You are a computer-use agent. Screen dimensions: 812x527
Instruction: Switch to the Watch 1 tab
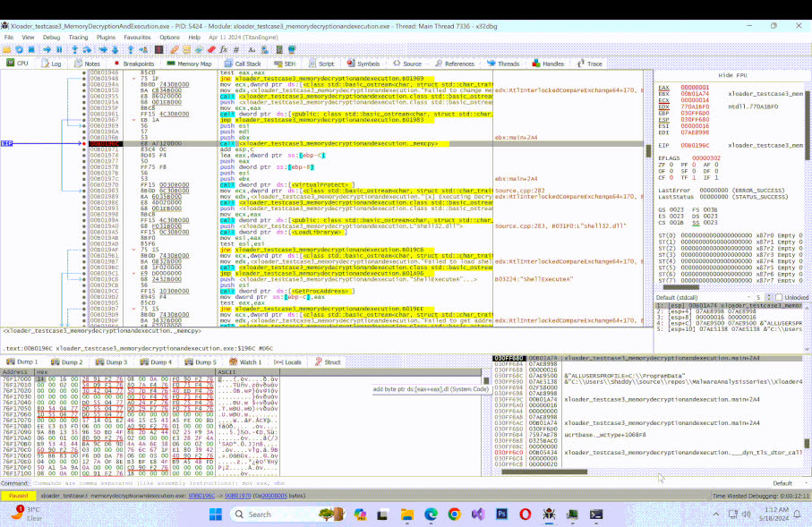[x=246, y=361]
